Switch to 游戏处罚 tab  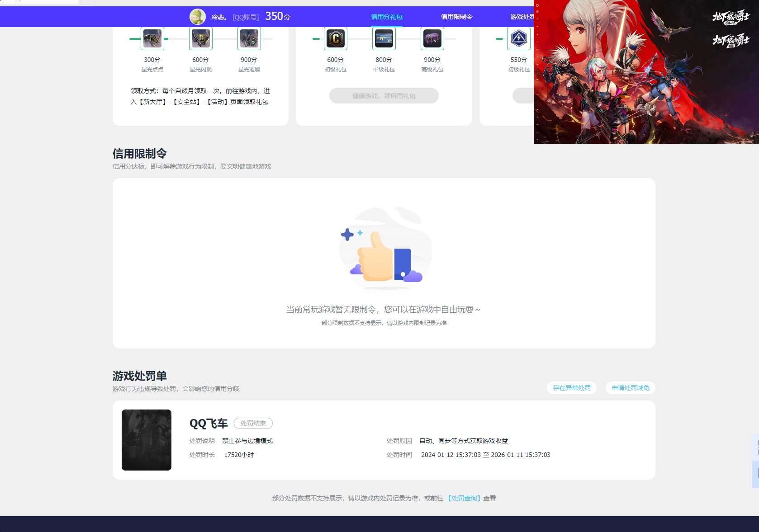coord(522,17)
